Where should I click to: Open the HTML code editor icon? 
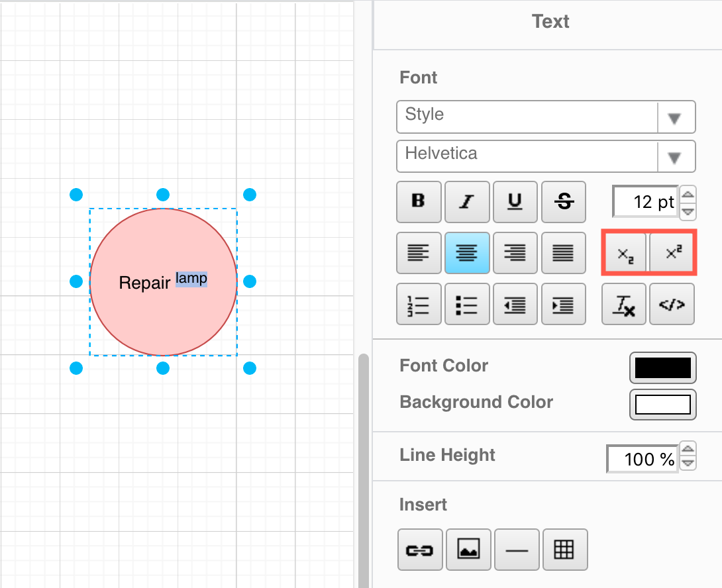point(672,305)
